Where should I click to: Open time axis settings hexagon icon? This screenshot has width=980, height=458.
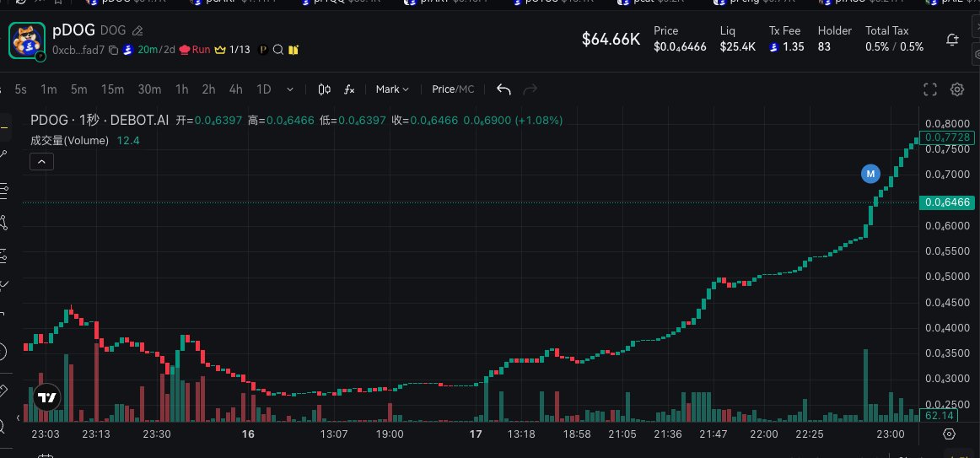click(949, 434)
